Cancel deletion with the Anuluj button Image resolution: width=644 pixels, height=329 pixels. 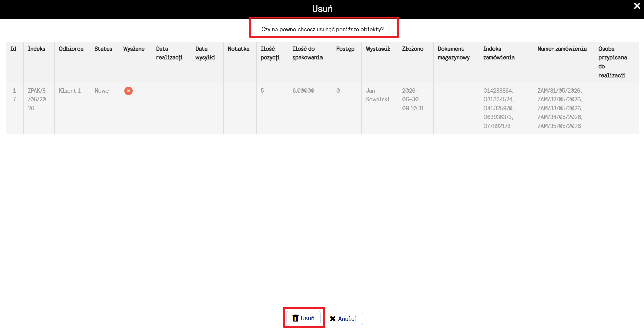pos(343,318)
